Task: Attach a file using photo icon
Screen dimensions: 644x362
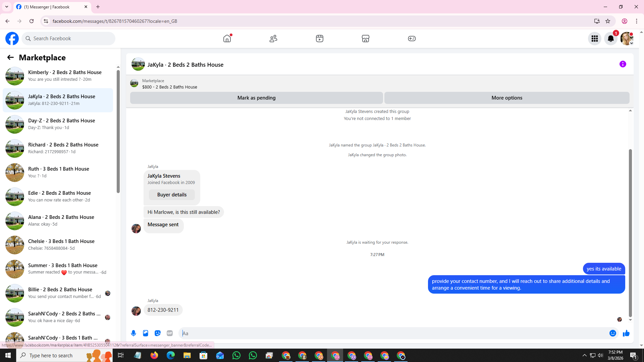Action: (146, 333)
